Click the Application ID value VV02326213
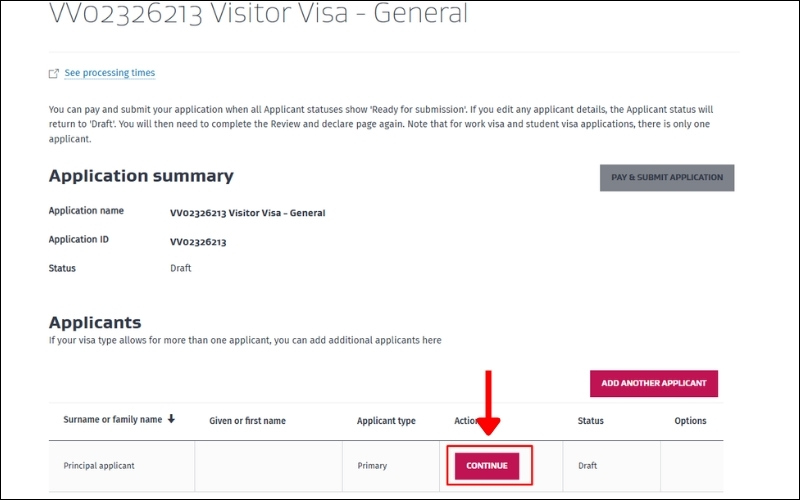This screenshot has width=800, height=500. pyautogui.click(x=198, y=242)
